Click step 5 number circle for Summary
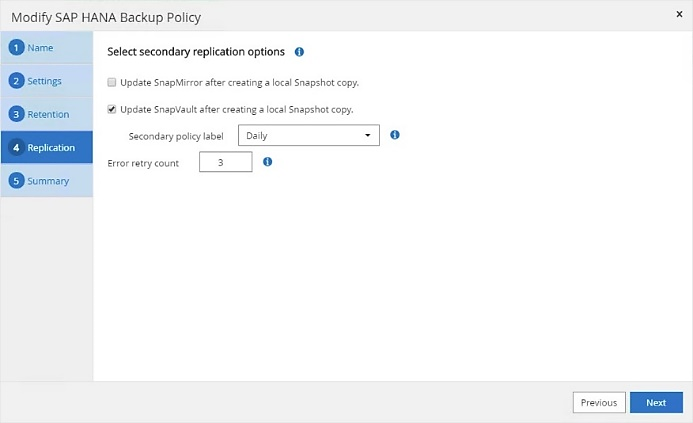693x423 pixels. click(17, 181)
